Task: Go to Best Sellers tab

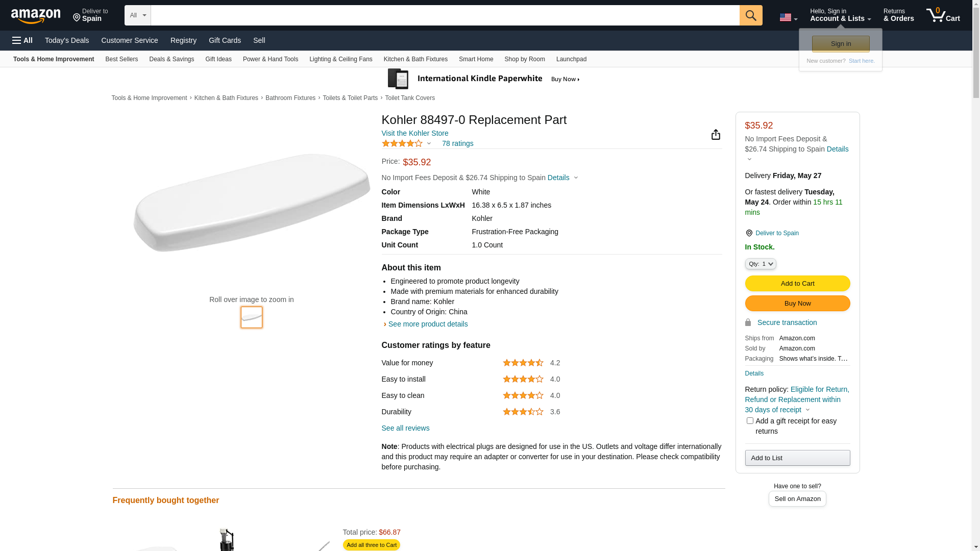Action: (121, 59)
